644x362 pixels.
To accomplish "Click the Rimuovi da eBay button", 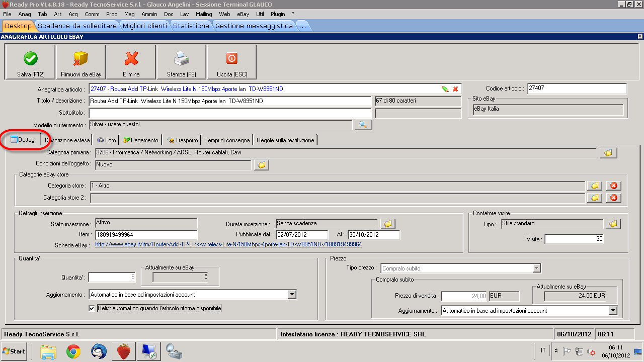I will point(80,62).
